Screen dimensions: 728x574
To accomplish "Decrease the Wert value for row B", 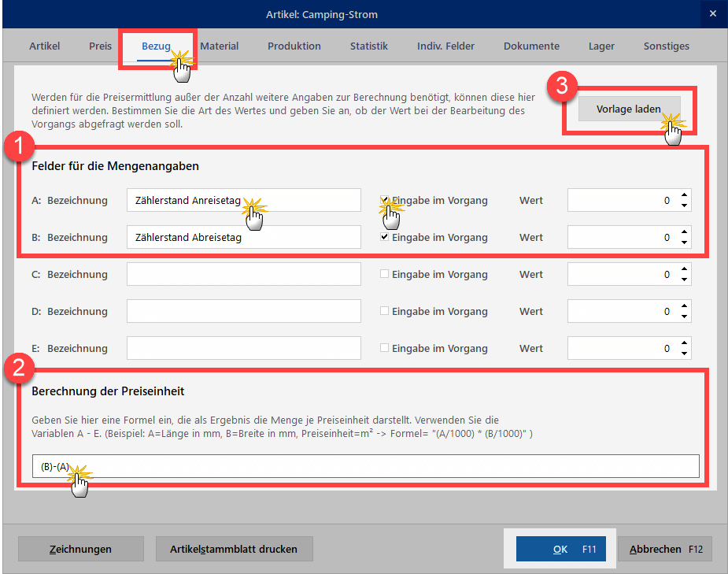I will tap(684, 242).
